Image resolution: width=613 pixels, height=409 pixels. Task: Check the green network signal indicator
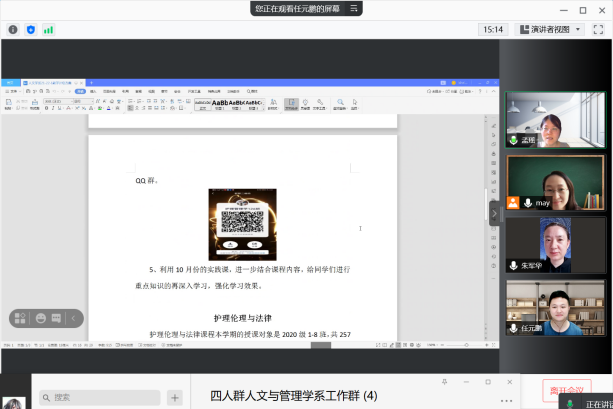coord(48,30)
